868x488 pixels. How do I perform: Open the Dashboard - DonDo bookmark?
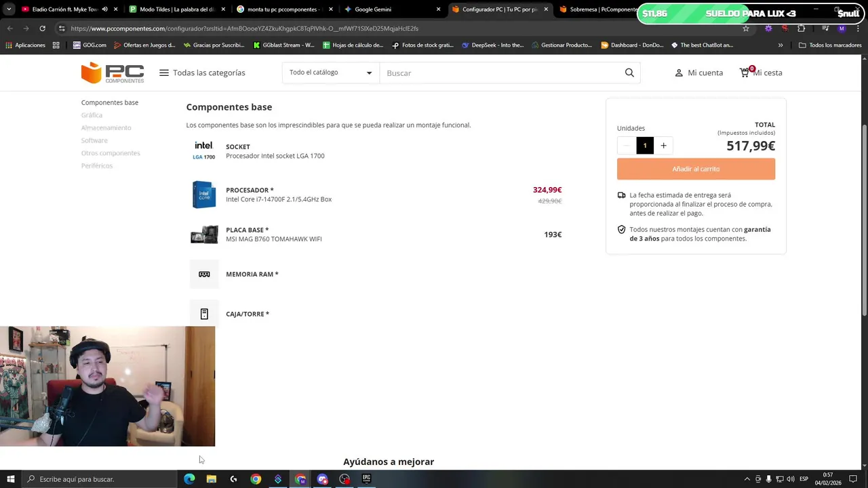coord(632,45)
